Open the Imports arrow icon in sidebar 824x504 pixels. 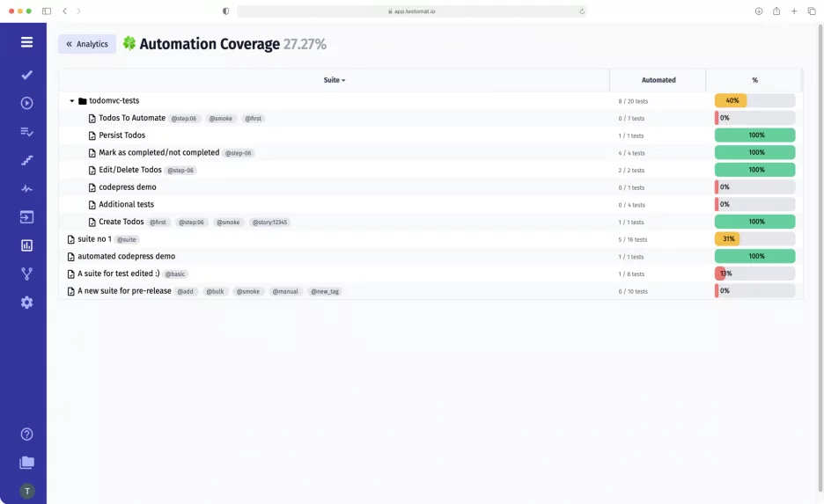pyautogui.click(x=26, y=217)
